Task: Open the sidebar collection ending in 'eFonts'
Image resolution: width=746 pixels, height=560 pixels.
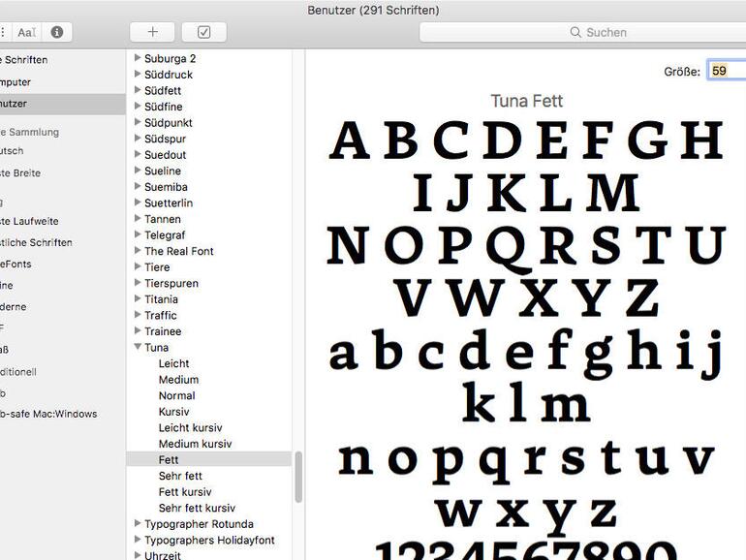Action: coord(16,264)
